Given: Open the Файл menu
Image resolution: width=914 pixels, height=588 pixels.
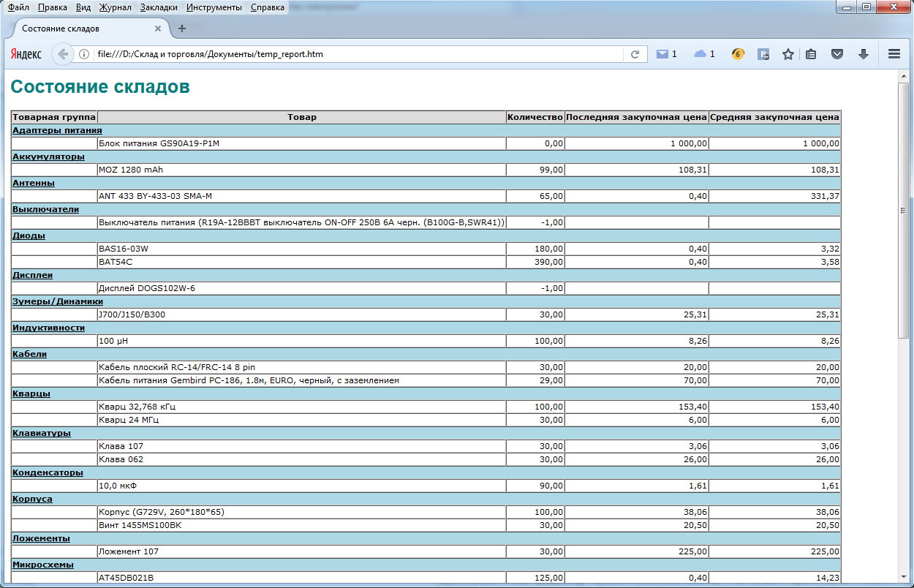Looking at the screenshot, I should coord(18,7).
